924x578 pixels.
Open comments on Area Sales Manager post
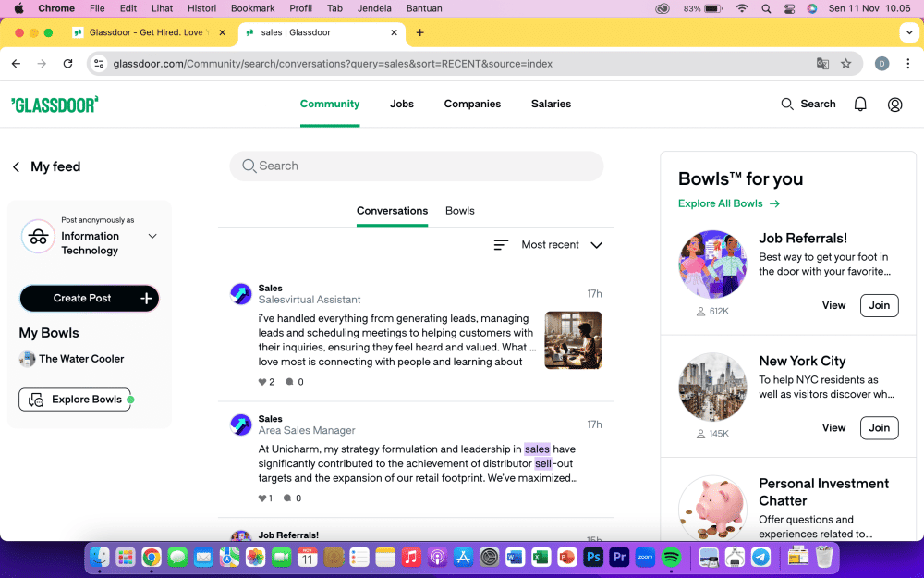pos(290,498)
